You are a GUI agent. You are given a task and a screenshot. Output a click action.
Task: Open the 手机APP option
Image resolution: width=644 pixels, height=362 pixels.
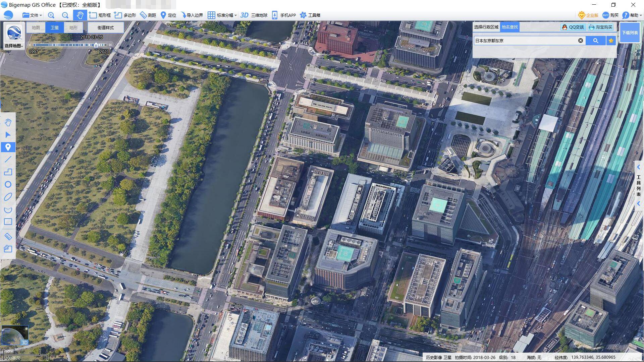click(284, 15)
